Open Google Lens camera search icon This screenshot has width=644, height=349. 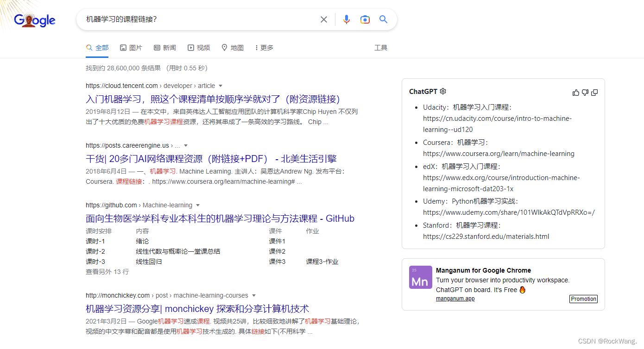click(365, 19)
